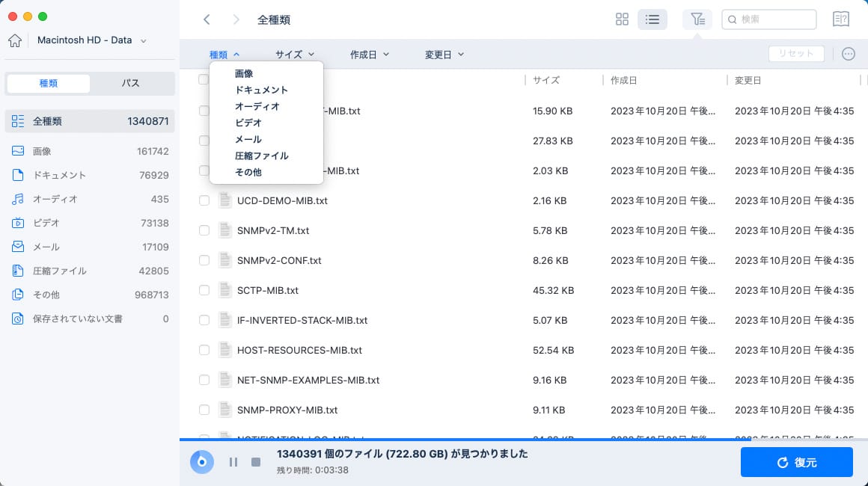Choose ビデオ from the open 種類 menu
This screenshot has width=868, height=486.
click(248, 123)
